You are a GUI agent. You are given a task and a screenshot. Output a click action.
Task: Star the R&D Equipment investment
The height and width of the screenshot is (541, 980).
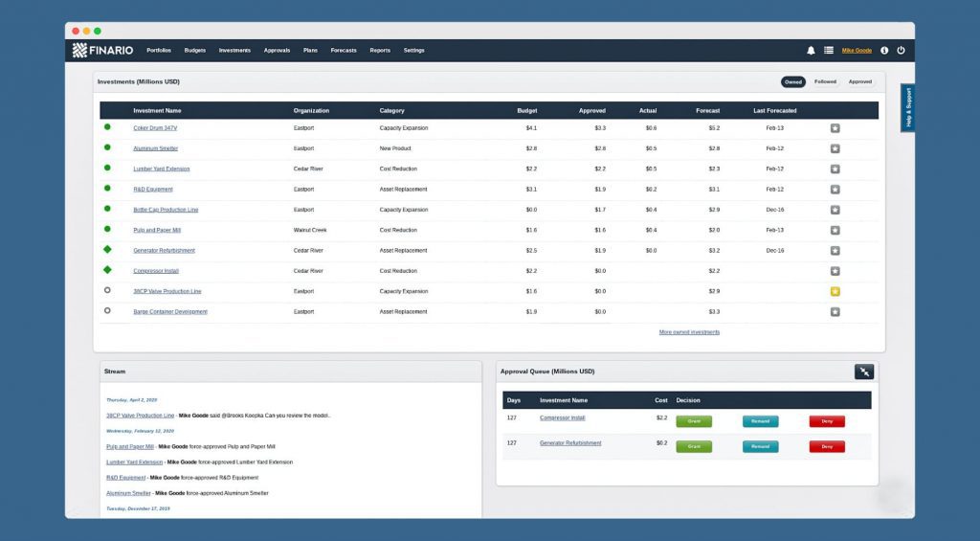pyautogui.click(x=835, y=190)
